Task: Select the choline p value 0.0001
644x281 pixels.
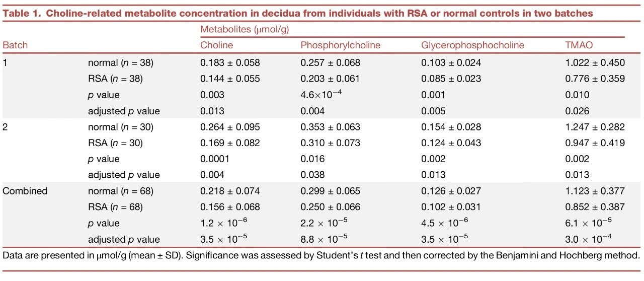Action: click(x=215, y=159)
